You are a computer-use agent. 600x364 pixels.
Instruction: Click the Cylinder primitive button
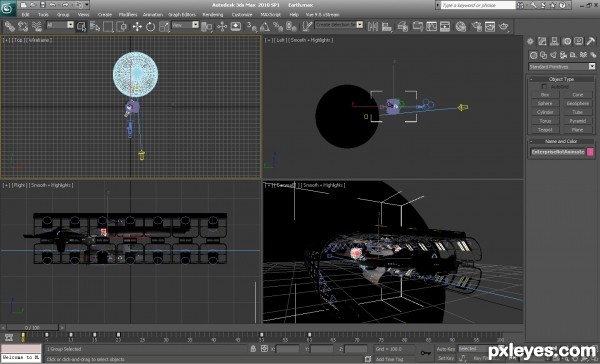545,112
